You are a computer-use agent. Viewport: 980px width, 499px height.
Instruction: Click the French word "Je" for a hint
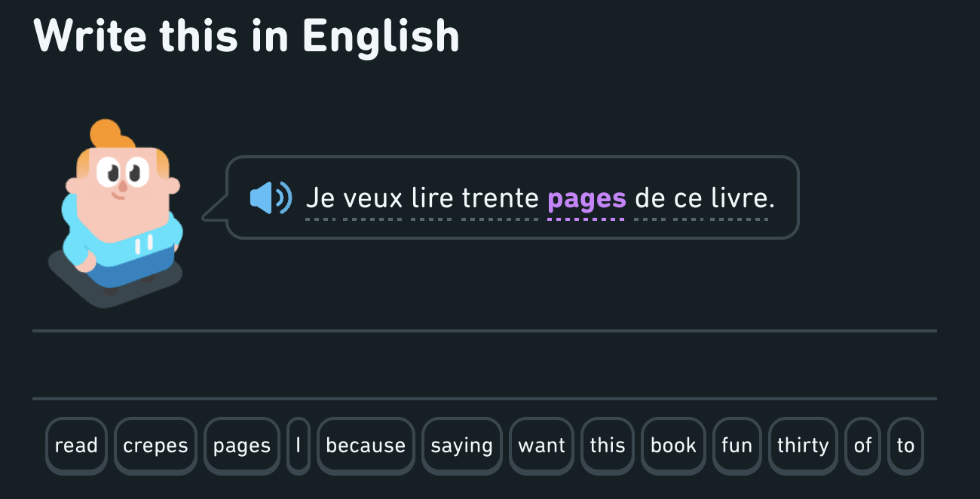320,199
